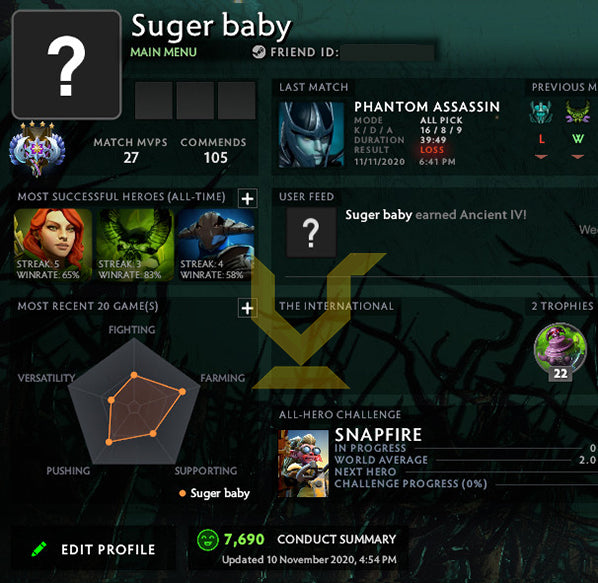Return to Main Menu link
This screenshot has width=598, height=583.
click(x=164, y=52)
